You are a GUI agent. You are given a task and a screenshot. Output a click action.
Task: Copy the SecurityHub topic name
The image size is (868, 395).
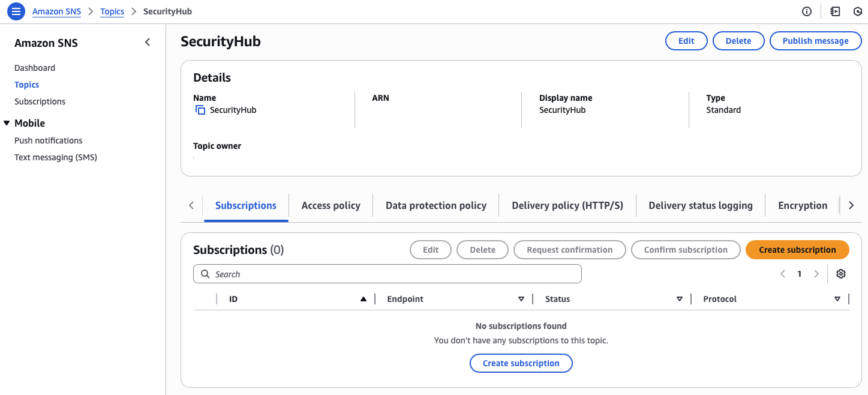click(x=200, y=110)
